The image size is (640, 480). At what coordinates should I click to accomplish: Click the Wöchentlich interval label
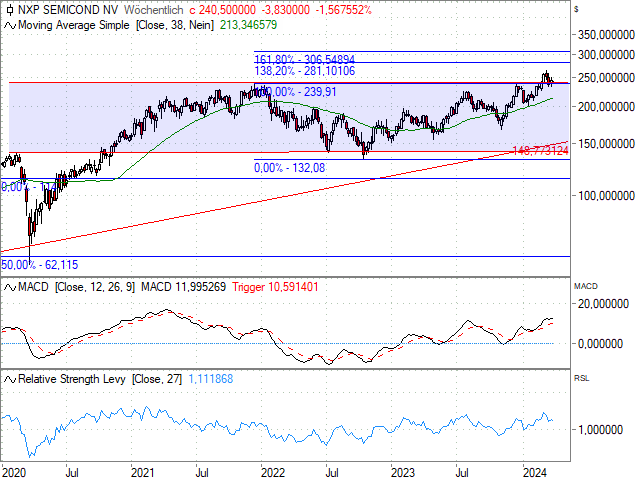[153, 10]
